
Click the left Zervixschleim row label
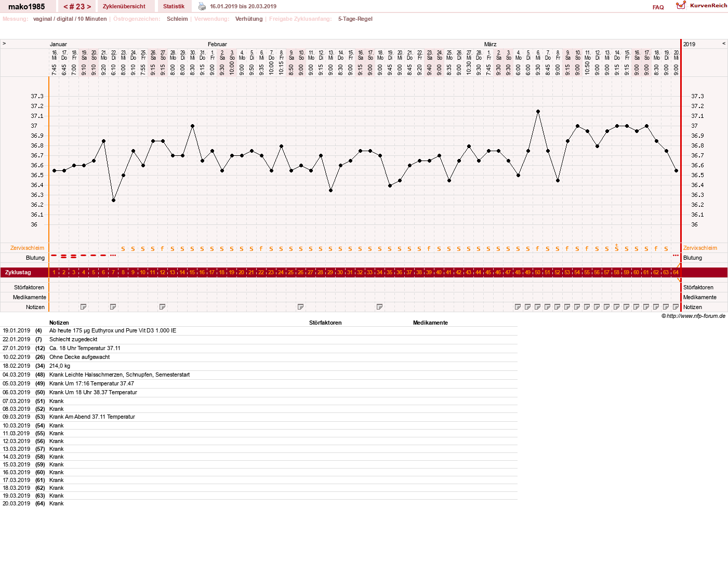(x=27, y=248)
